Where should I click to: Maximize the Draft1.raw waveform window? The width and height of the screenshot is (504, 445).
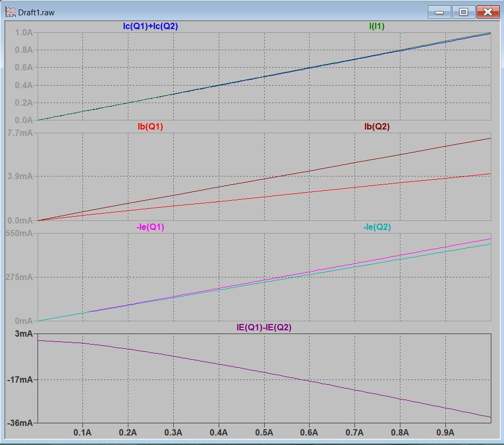coord(463,12)
